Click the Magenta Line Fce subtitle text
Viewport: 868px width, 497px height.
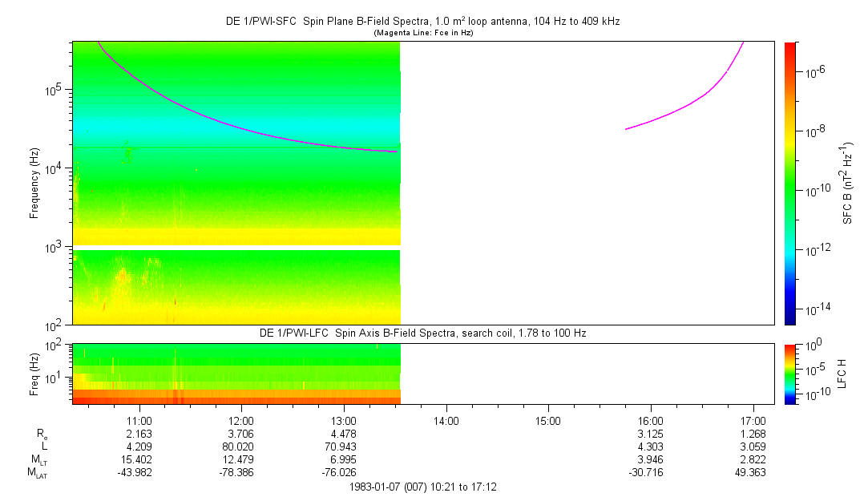[422, 32]
